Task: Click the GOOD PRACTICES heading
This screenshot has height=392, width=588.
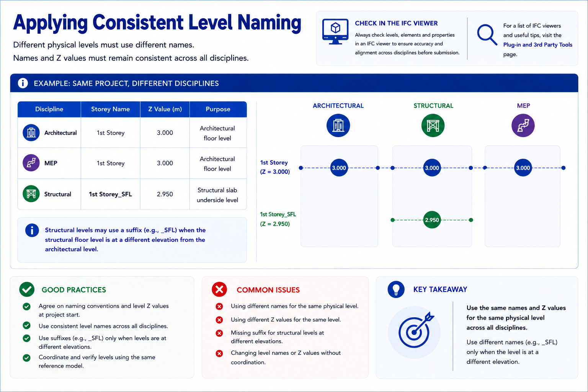Action: point(74,290)
